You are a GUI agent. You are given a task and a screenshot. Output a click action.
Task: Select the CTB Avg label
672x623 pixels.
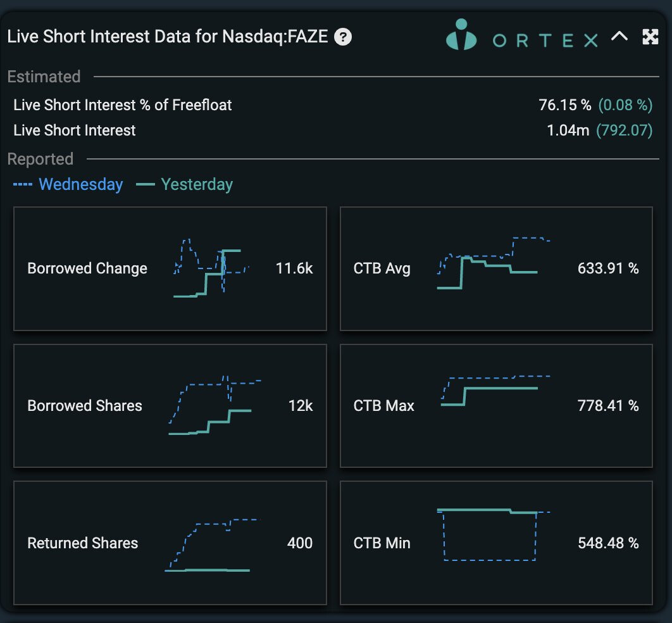(x=382, y=268)
